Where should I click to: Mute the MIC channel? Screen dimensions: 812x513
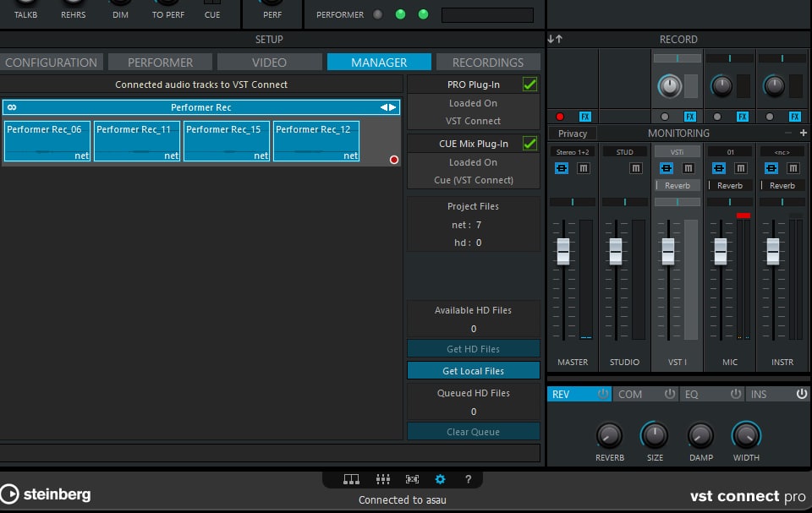coord(741,168)
